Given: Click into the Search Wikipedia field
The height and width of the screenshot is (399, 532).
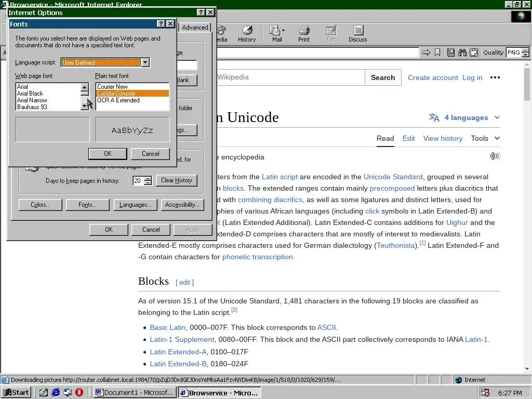Looking at the screenshot, I should point(290,77).
